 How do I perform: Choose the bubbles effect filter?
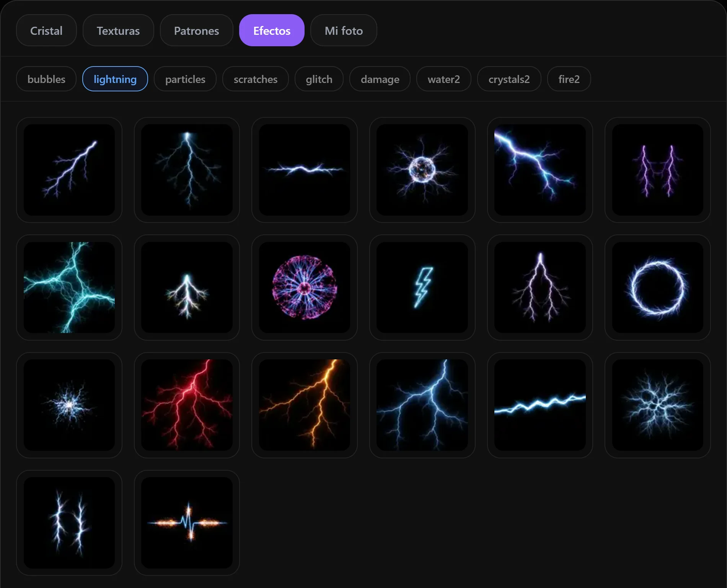tap(46, 79)
